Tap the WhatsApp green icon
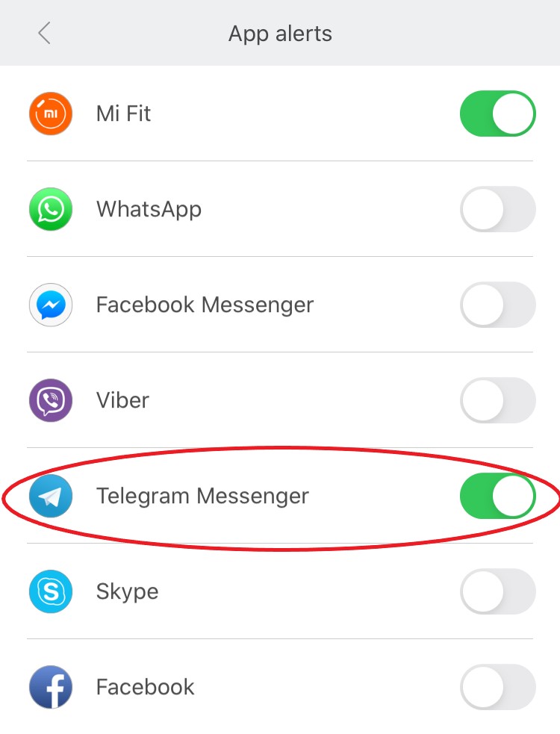 [51, 209]
